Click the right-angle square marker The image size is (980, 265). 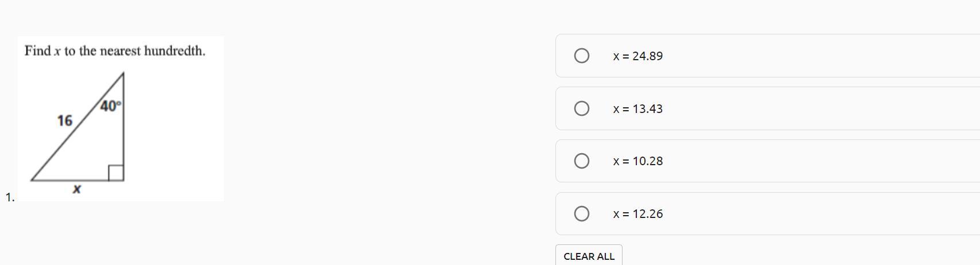[115, 173]
